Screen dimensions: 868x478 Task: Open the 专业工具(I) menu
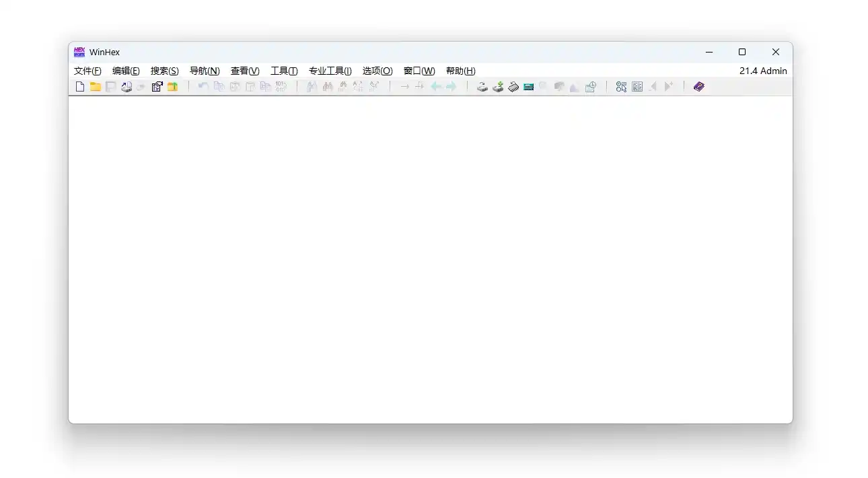(330, 71)
